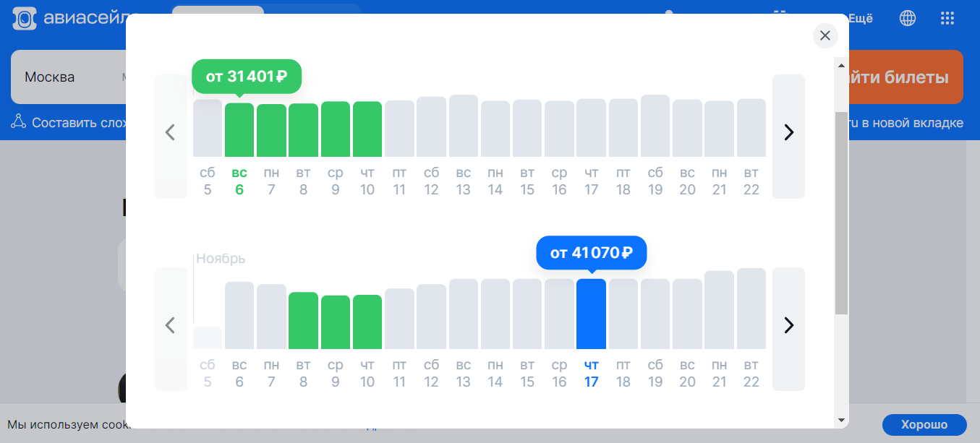The image size is (980, 443).
Task: Click the orange Найти билеты button
Action: [904, 77]
